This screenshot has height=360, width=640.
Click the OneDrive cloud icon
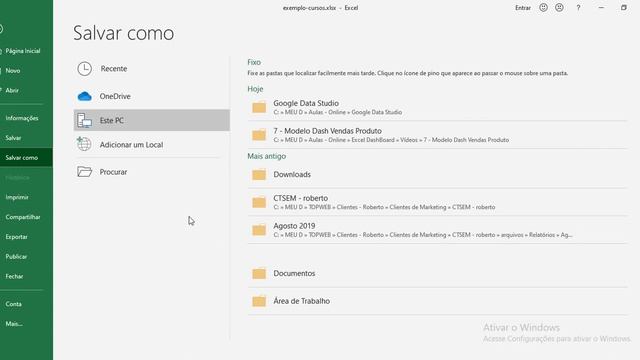84,96
